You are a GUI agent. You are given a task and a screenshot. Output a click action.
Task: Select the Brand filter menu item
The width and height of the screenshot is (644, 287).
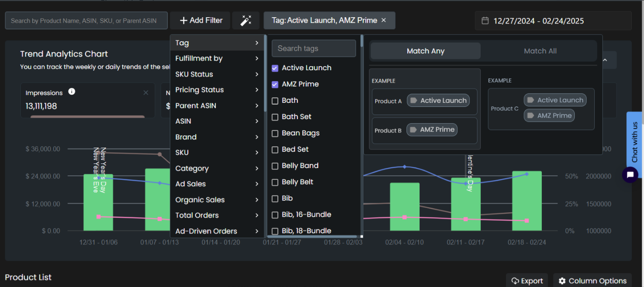[x=217, y=137]
